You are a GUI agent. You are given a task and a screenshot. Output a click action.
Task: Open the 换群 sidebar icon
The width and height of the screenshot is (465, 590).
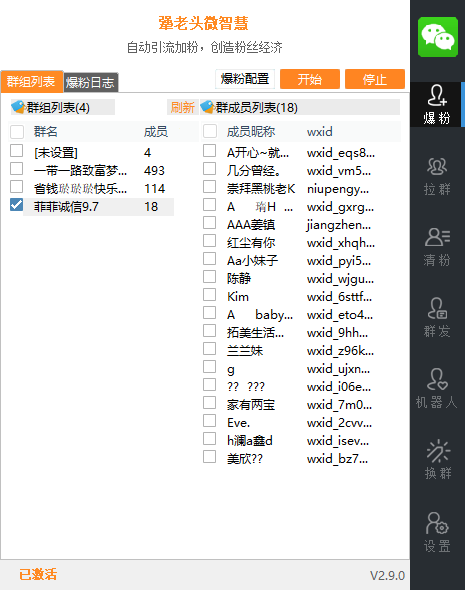(x=438, y=459)
